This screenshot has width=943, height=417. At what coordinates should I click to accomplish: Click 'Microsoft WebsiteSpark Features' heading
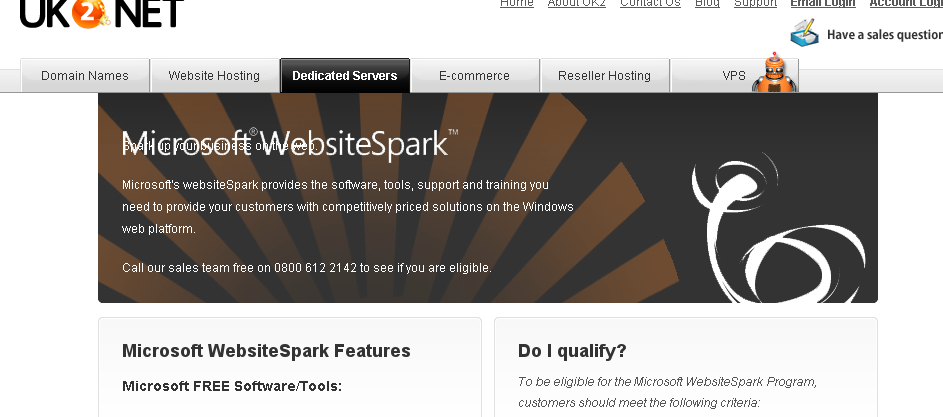pos(266,351)
